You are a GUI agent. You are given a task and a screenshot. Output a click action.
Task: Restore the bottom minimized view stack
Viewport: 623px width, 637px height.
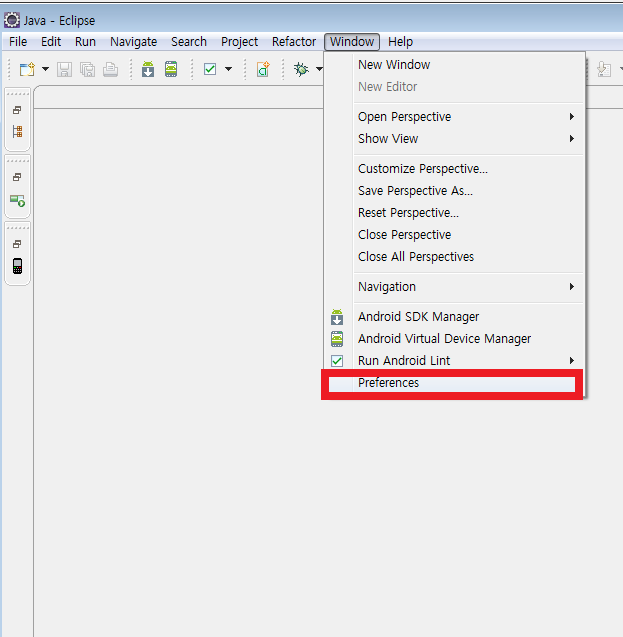coord(17,244)
